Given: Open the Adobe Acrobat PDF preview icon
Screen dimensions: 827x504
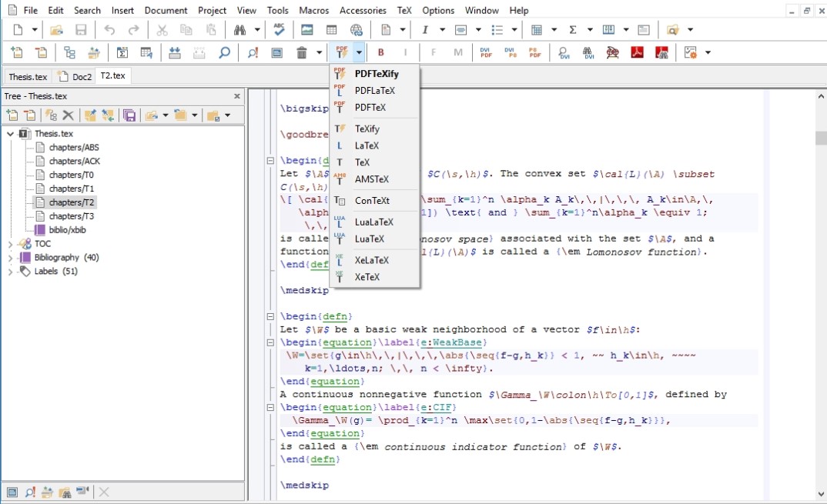Looking at the screenshot, I should pos(638,52).
